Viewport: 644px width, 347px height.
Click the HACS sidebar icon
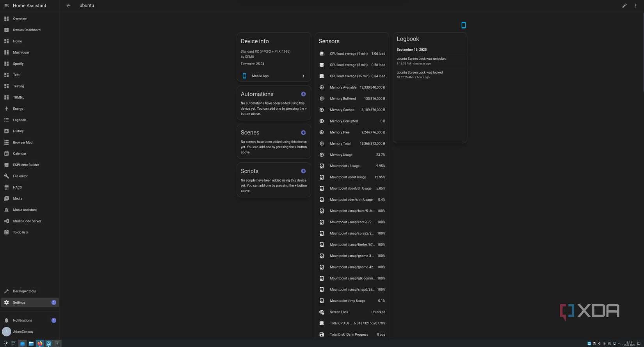click(6, 187)
